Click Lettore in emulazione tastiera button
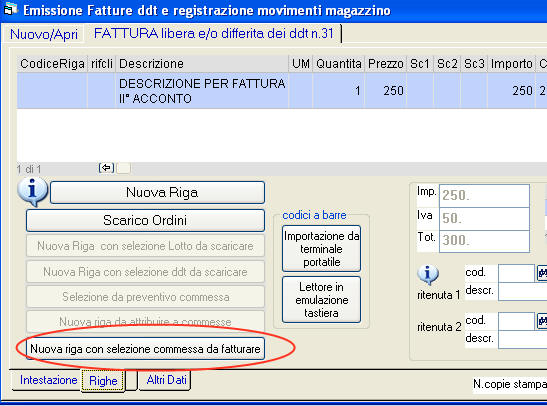 point(321,300)
